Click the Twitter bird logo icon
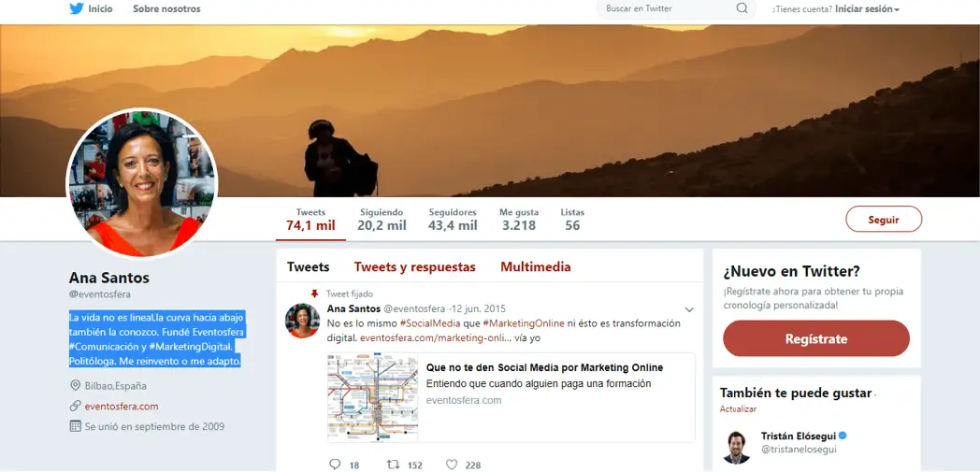Image resolution: width=980 pixels, height=472 pixels. [77, 8]
